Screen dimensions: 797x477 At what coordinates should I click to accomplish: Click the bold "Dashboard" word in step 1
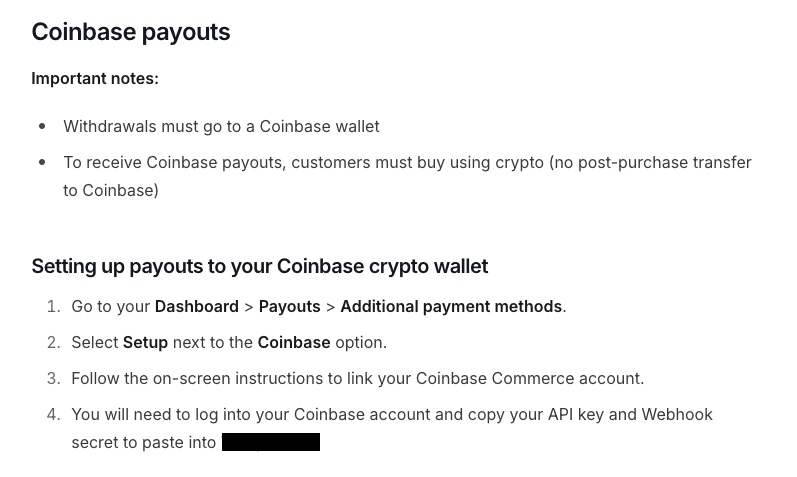point(197,306)
